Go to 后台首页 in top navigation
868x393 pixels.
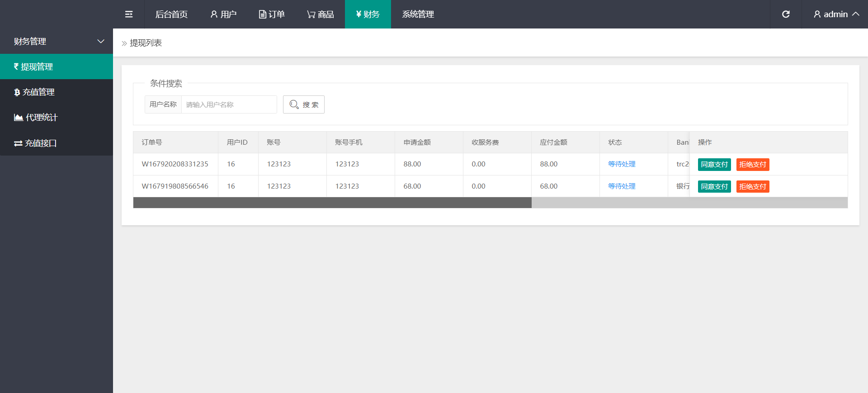pos(171,14)
